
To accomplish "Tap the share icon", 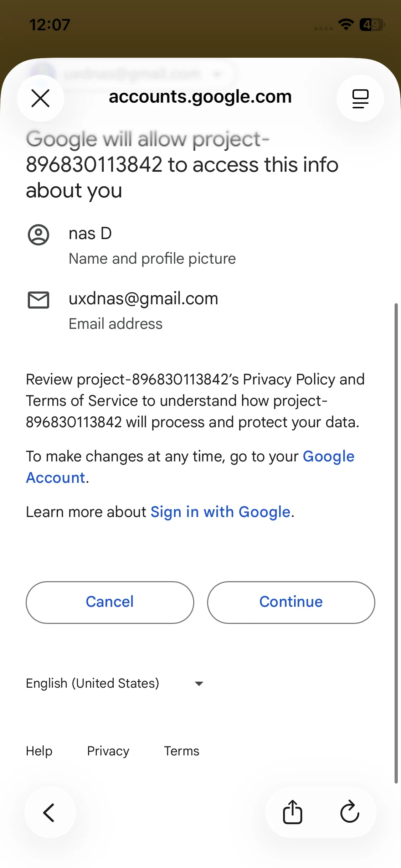I will (x=293, y=812).
